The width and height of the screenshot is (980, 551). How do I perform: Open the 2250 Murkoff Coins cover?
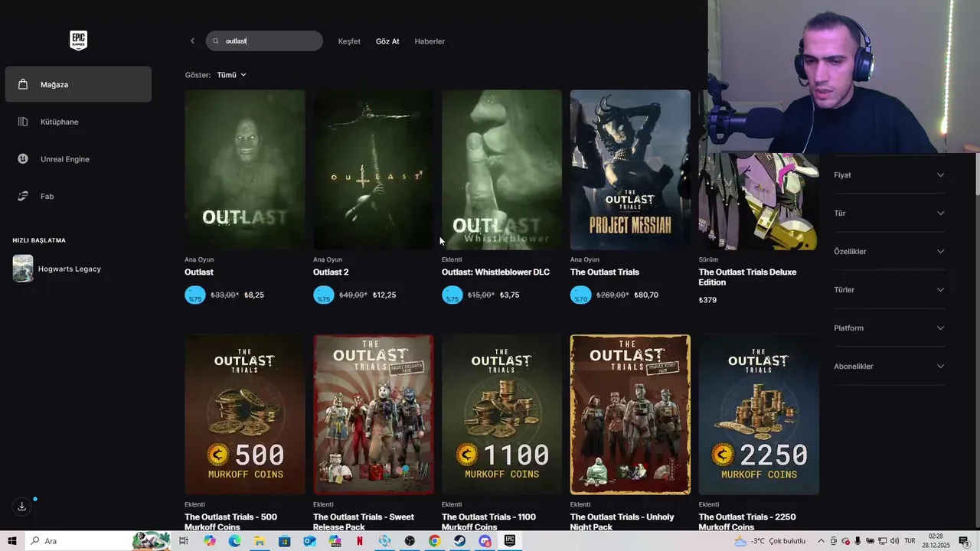point(759,415)
